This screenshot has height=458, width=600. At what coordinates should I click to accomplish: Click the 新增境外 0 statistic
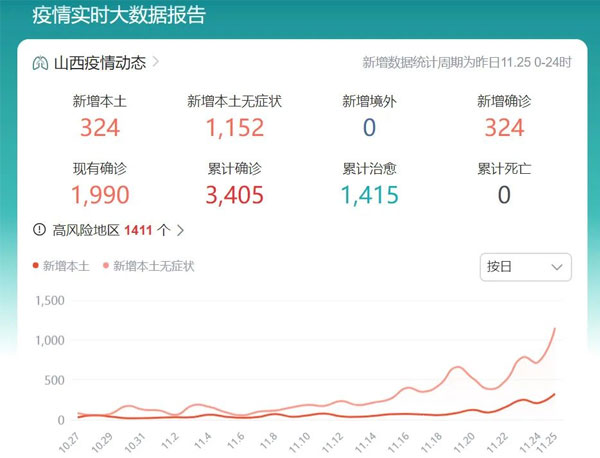[369, 127]
